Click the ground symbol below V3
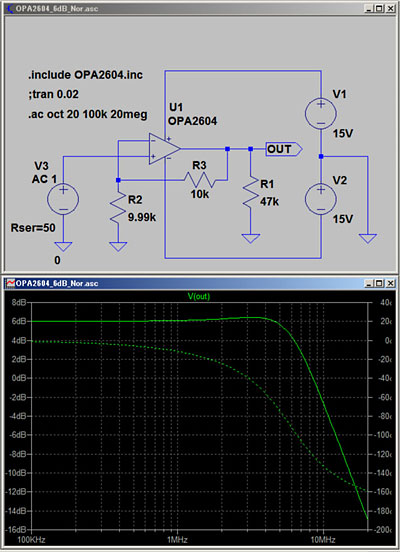 point(63,246)
